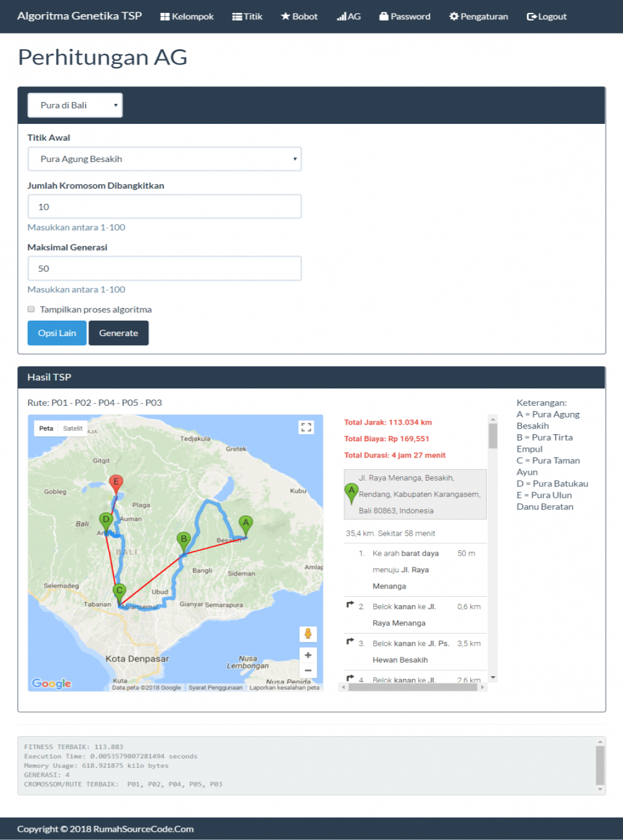Select Peta view on the map

(x=45, y=428)
